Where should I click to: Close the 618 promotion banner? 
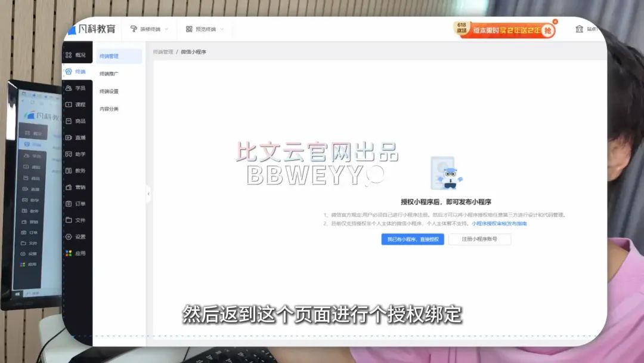pos(555,21)
